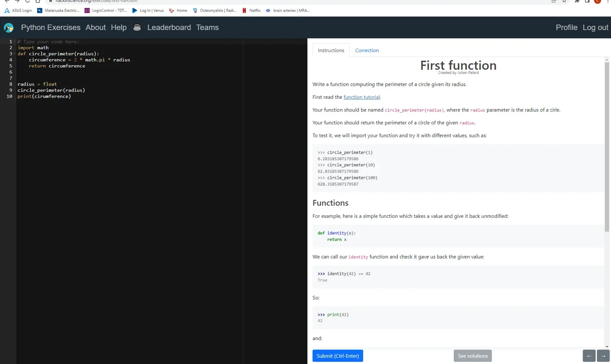611x364 pixels.
Task: Open the brain arteries MRA bookmark
Action: click(288, 10)
